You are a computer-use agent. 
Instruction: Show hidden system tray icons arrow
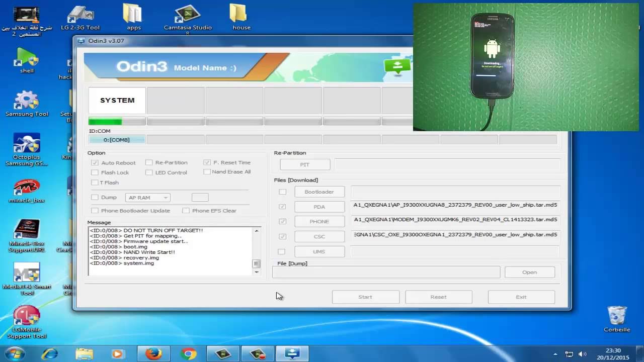tap(555, 354)
